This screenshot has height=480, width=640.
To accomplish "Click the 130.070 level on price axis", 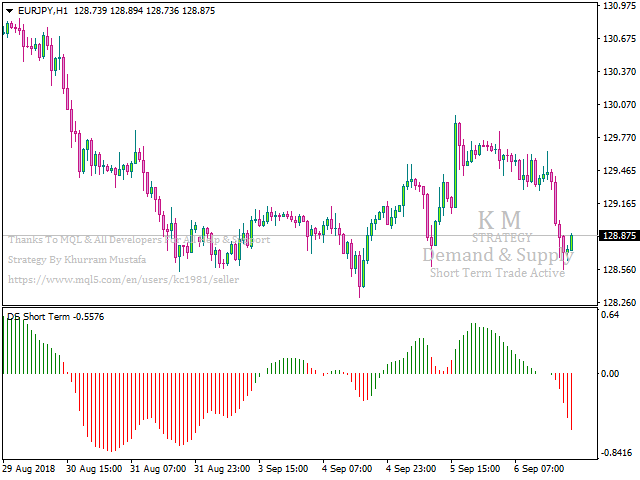I will click(620, 105).
